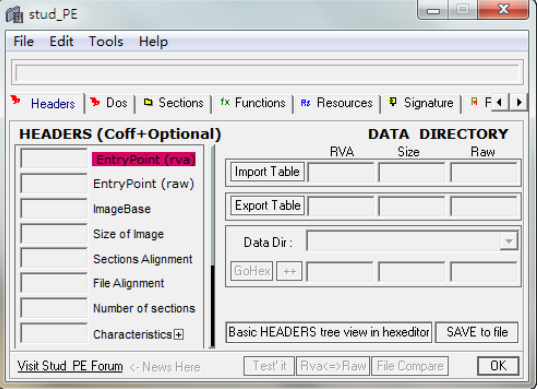
Task: Click the ++ button next to GoHex
Action: tap(289, 271)
